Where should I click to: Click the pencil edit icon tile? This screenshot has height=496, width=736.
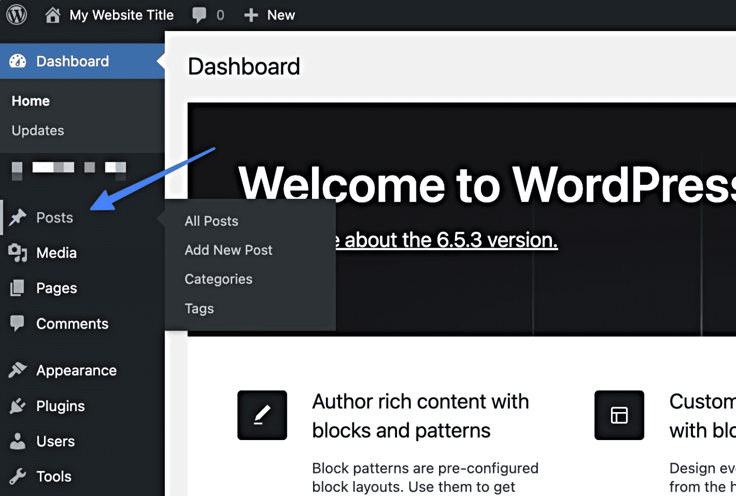262,415
